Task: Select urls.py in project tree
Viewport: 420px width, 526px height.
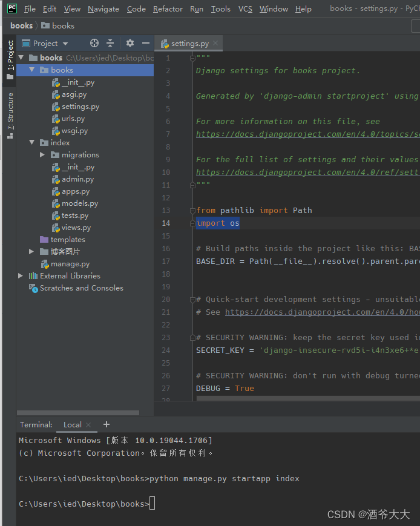Action: pos(68,119)
